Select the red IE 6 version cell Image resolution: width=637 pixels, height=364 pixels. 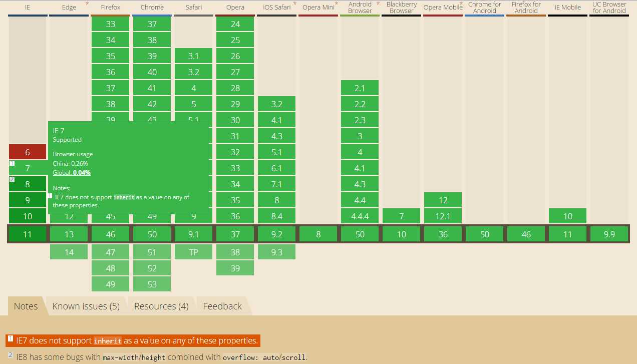click(28, 152)
